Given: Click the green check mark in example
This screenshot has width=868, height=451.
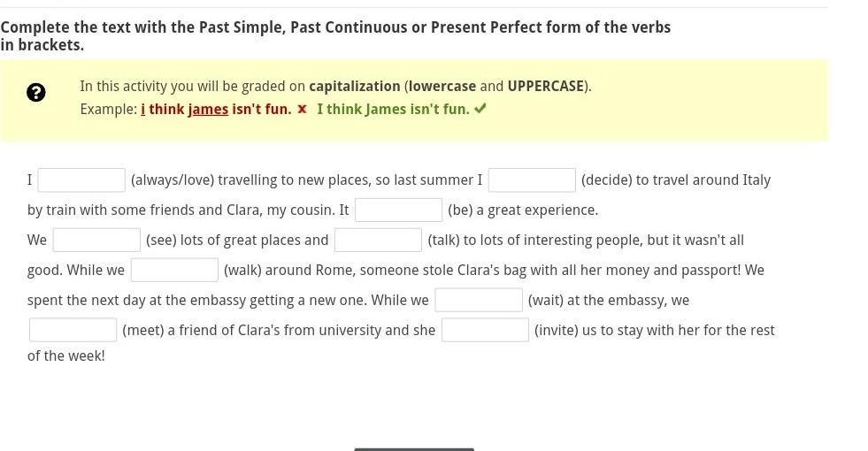Looking at the screenshot, I should (x=480, y=109).
